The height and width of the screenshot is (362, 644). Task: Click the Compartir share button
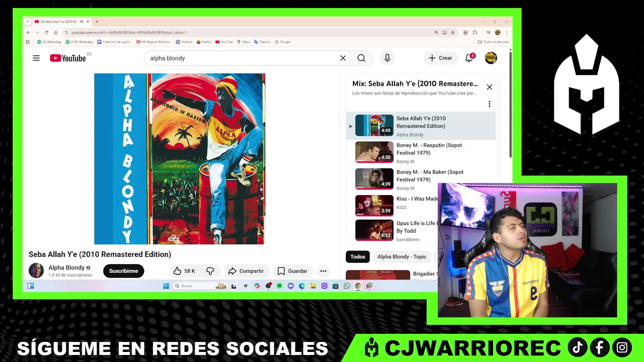tap(246, 271)
